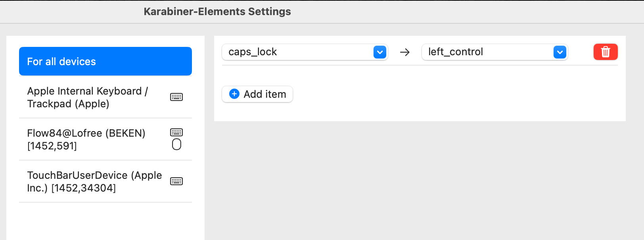This screenshot has width=644, height=240.
Task: Click the Add item button label
Action: pos(264,94)
